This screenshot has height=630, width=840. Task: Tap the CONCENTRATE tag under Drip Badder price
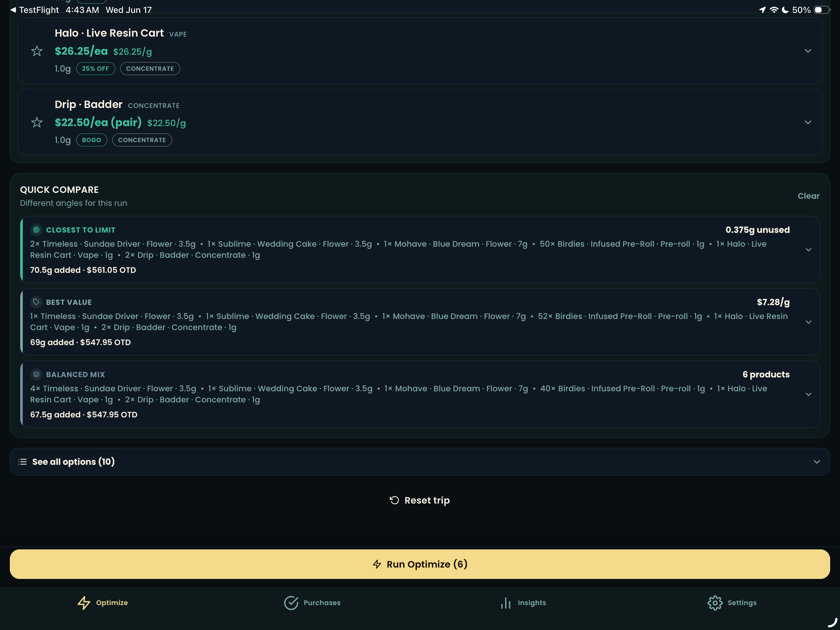(142, 140)
